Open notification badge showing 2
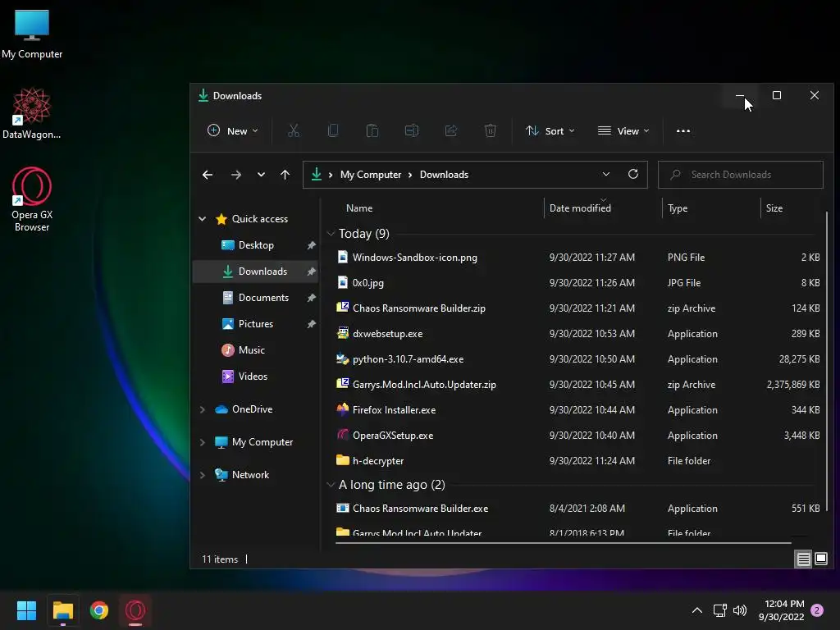 [817, 610]
